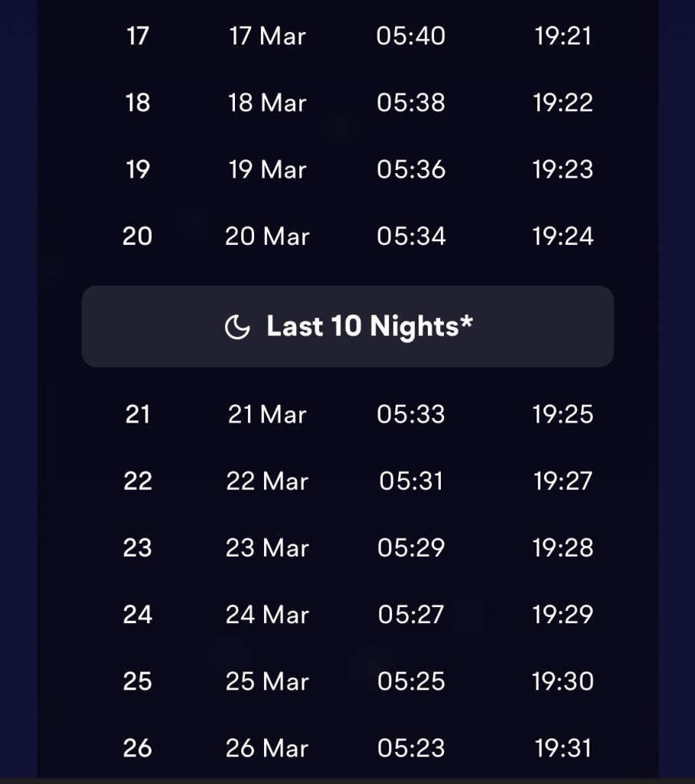
Task: Click the 19:30 time for 25 Mar
Action: tap(563, 681)
